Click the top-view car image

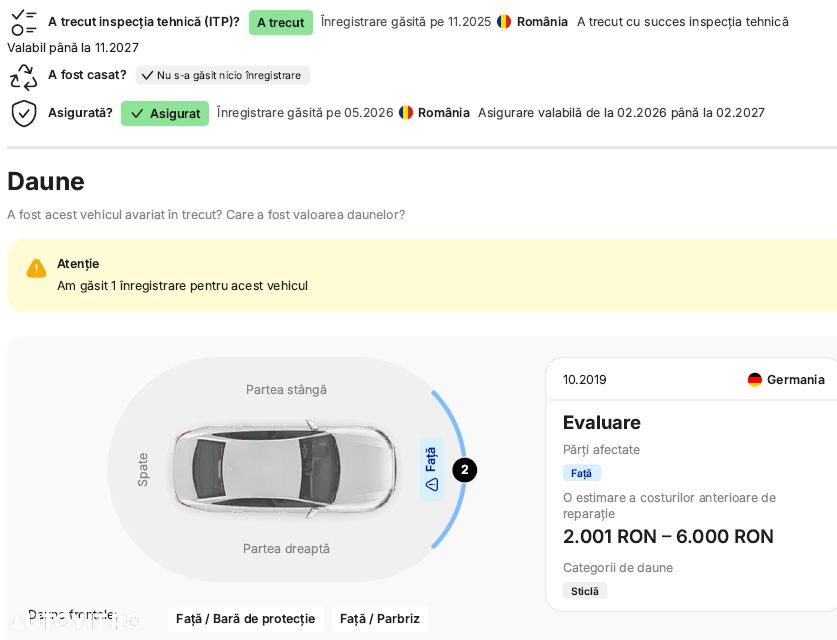pyautogui.click(x=285, y=469)
